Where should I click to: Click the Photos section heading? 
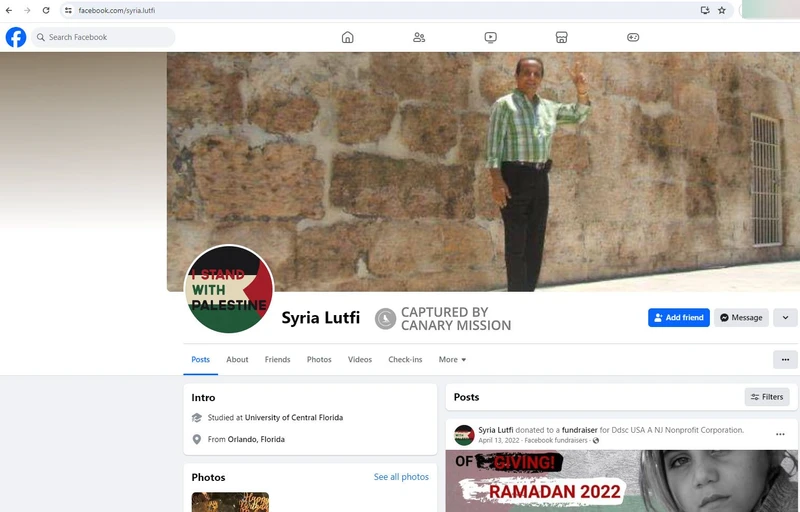coord(208,477)
